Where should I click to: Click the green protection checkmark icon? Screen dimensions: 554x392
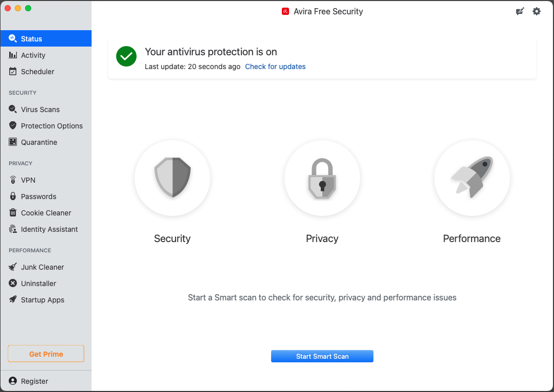click(x=126, y=56)
